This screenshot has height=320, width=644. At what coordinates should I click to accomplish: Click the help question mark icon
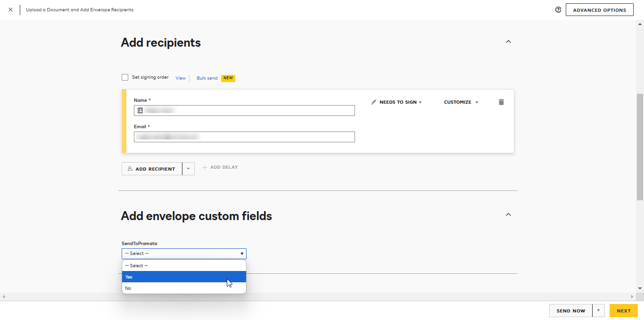tap(558, 9)
